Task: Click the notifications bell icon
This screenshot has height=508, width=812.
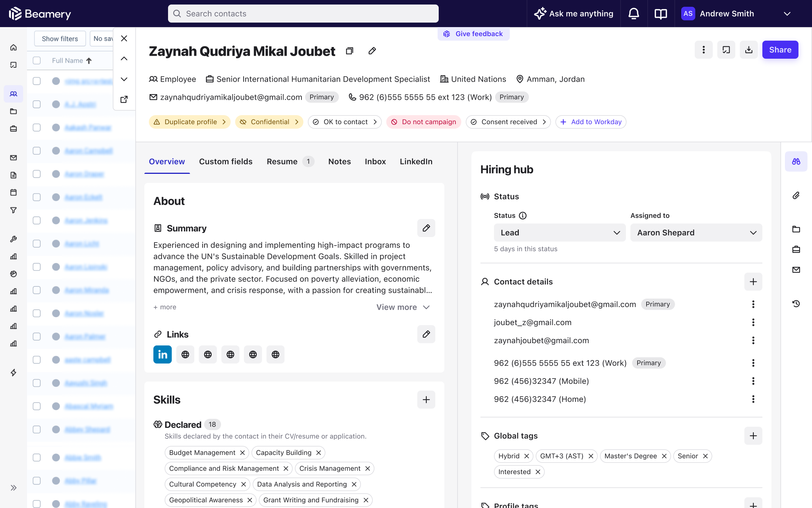Action: pyautogui.click(x=633, y=14)
